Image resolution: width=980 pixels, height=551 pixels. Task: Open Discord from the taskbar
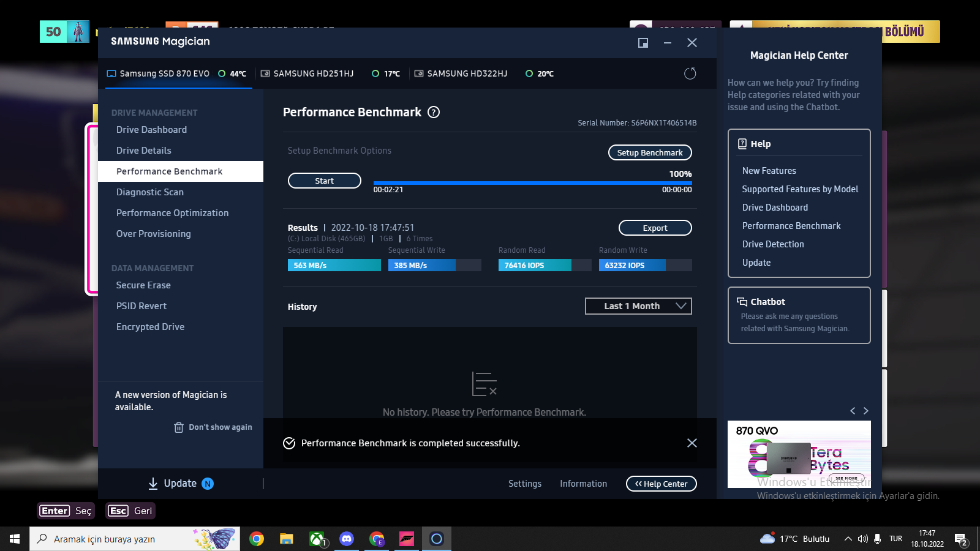(347, 539)
